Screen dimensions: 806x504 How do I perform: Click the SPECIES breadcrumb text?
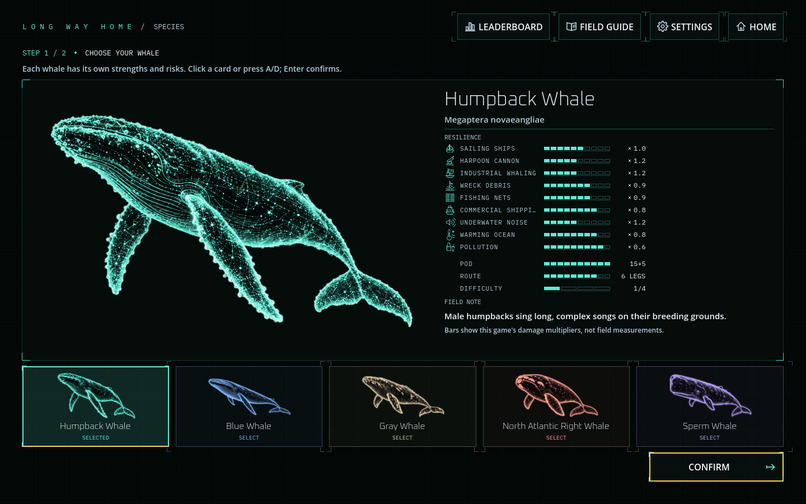pyautogui.click(x=169, y=27)
